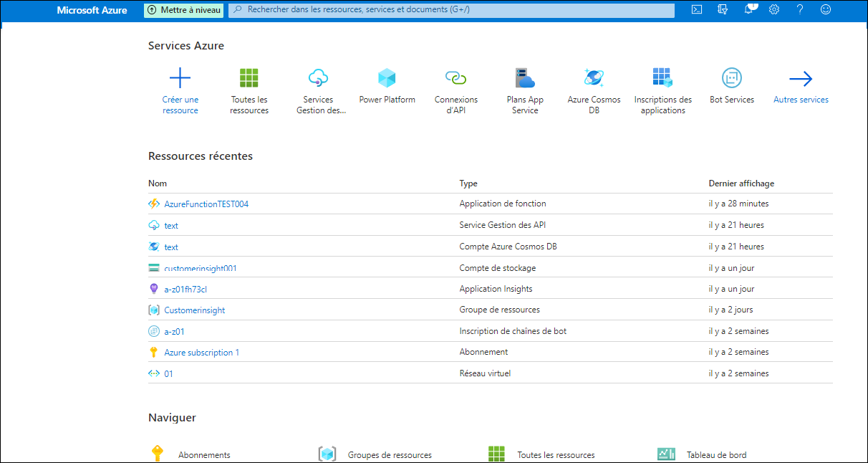Image resolution: width=868 pixels, height=463 pixels.
Task: Open the portal settings gear
Action: (x=774, y=9)
